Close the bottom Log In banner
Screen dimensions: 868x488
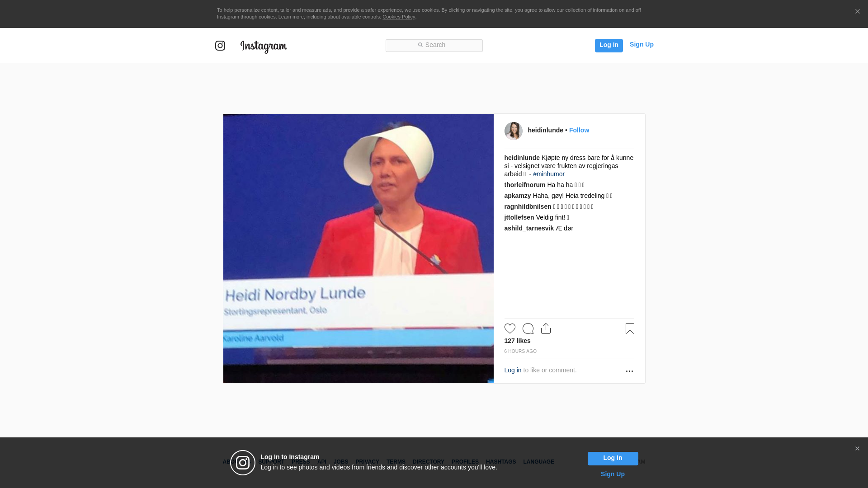857,449
